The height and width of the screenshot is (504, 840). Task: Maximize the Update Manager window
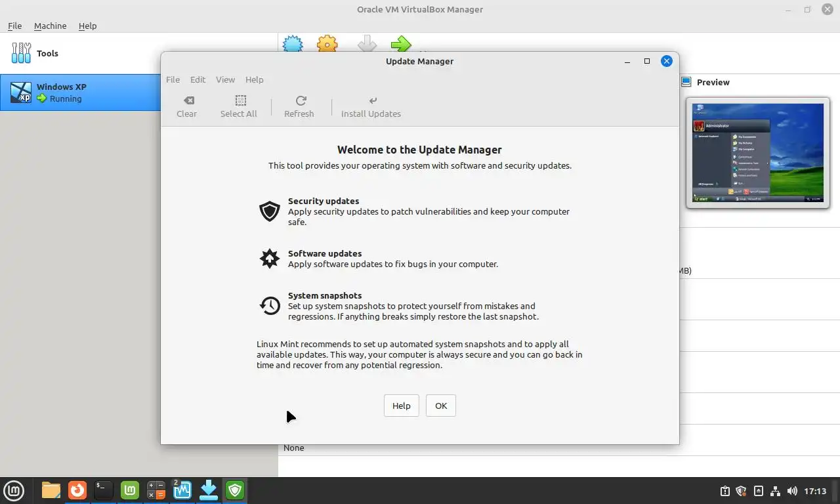pyautogui.click(x=646, y=61)
